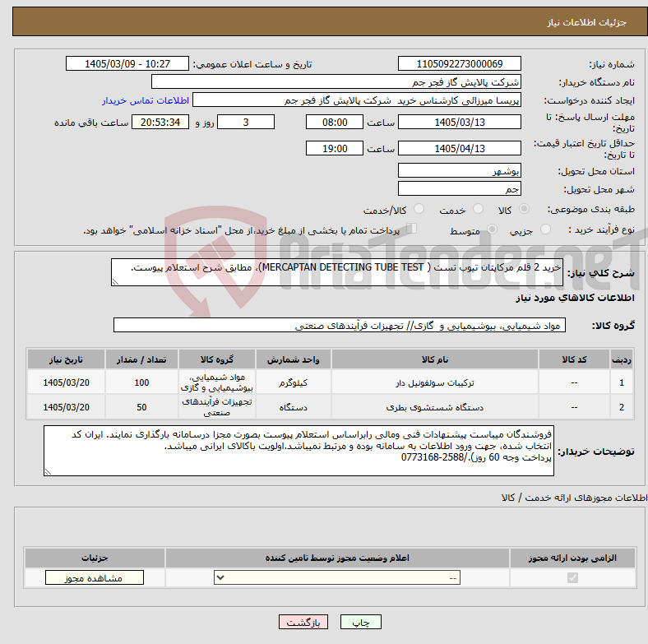Toggle the اسناد خزانه اسلامی payment checkbox

pyautogui.click(x=411, y=228)
